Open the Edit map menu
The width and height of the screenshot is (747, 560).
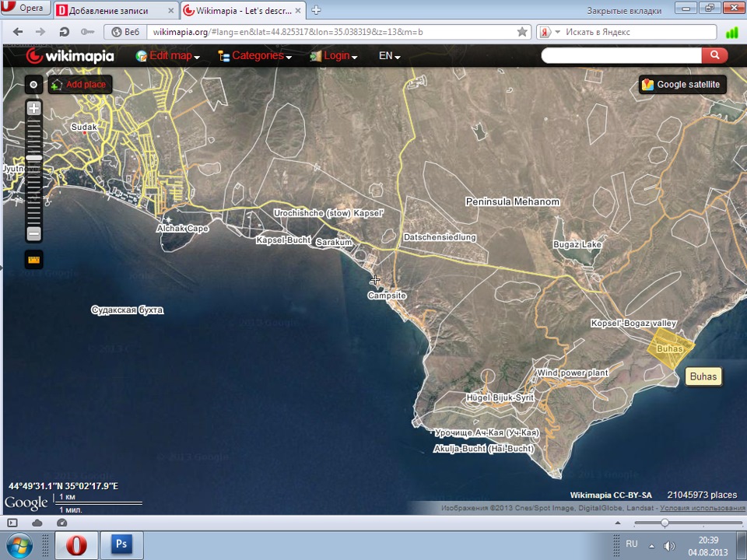168,56
